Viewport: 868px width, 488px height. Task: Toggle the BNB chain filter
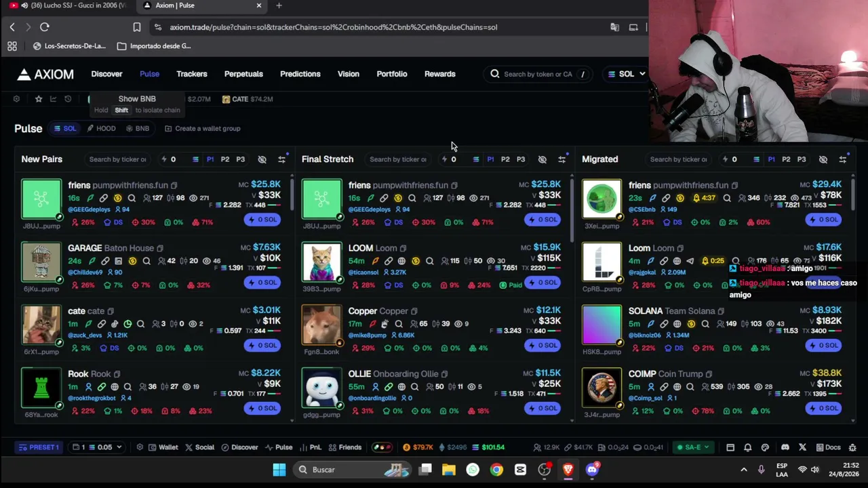pos(137,128)
